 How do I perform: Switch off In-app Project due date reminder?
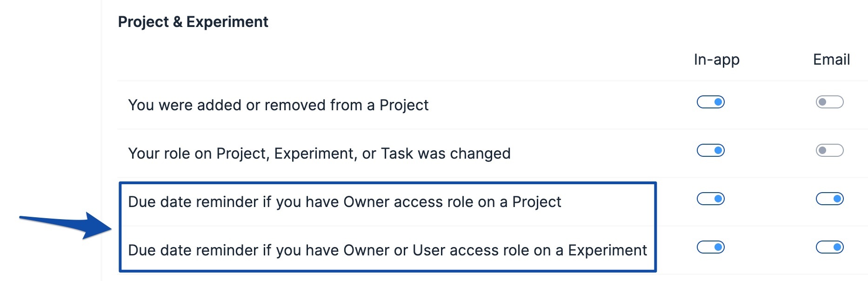tap(710, 199)
